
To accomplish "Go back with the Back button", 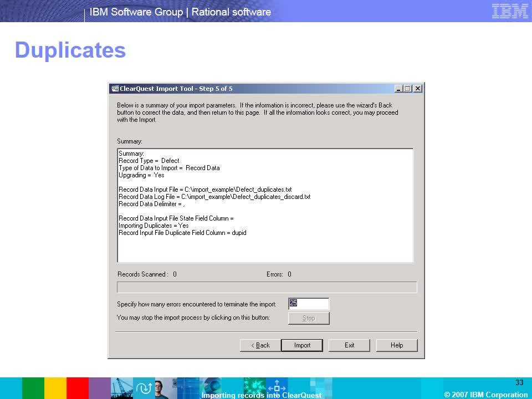I will pyautogui.click(x=260, y=345).
